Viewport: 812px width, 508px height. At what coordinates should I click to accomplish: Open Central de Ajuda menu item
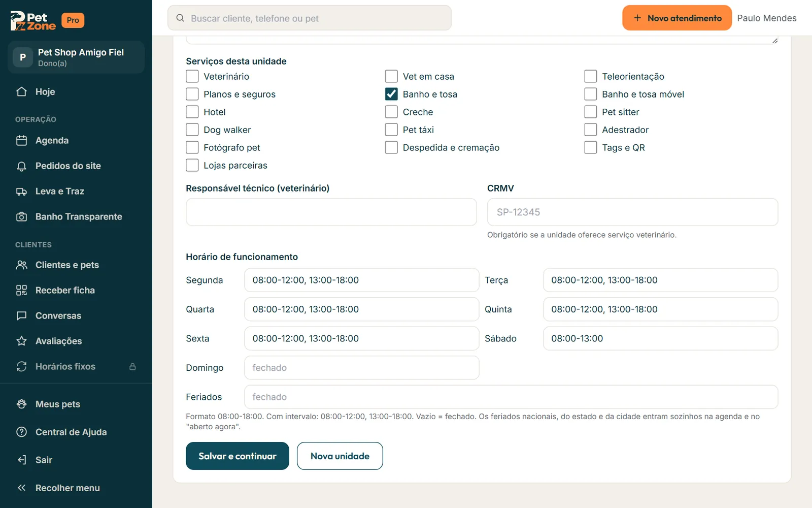pos(76,432)
